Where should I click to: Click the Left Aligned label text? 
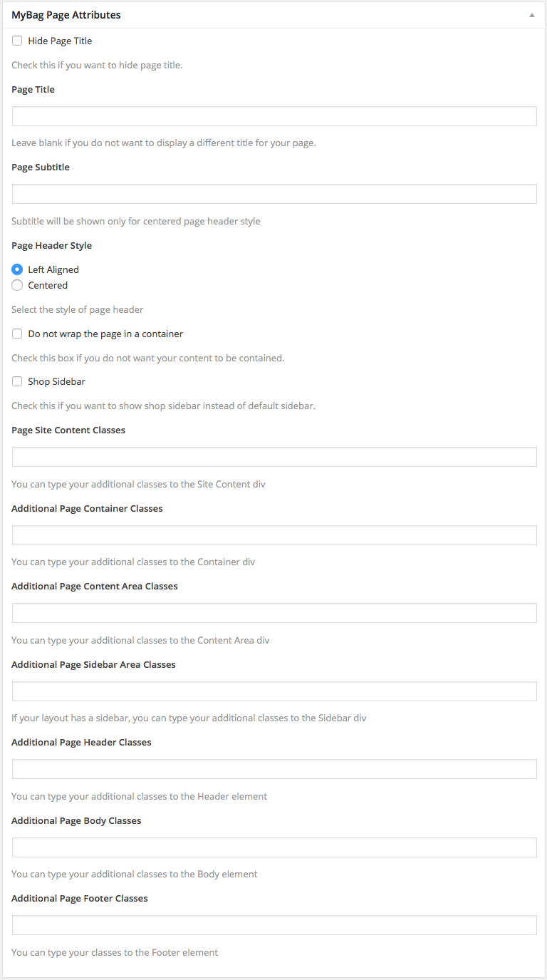(x=53, y=270)
